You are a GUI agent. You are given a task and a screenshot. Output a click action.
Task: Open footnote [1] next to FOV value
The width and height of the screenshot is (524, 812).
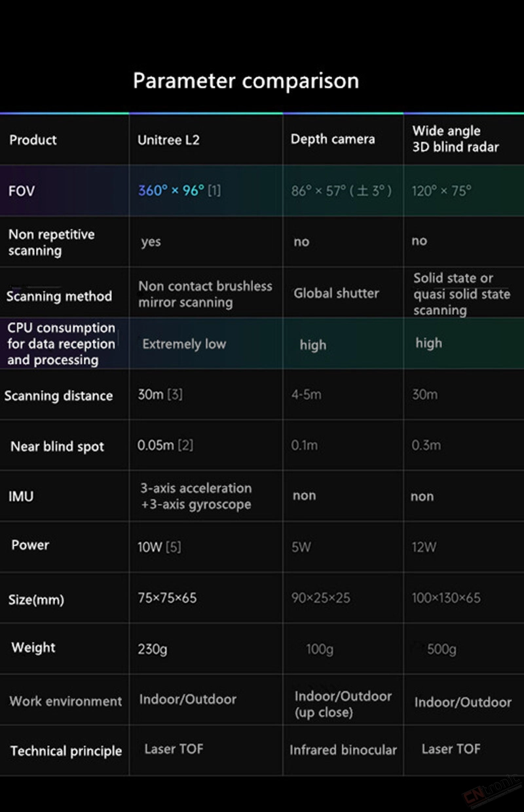click(214, 191)
